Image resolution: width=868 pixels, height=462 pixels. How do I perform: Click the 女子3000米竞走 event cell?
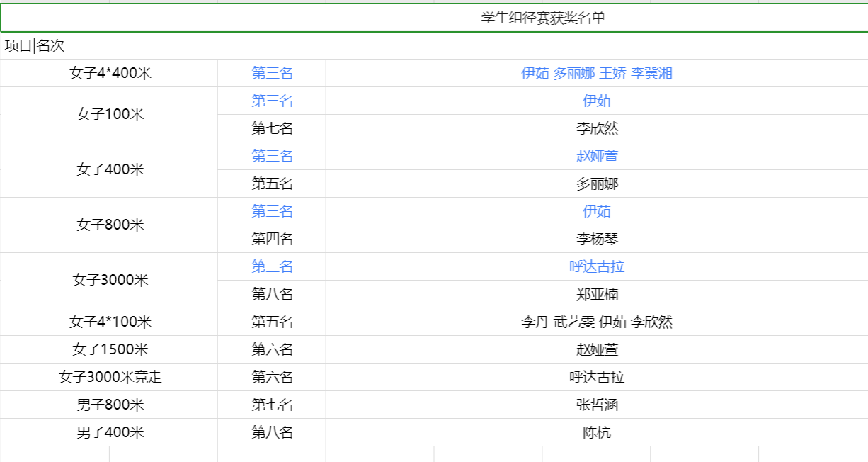(x=110, y=377)
